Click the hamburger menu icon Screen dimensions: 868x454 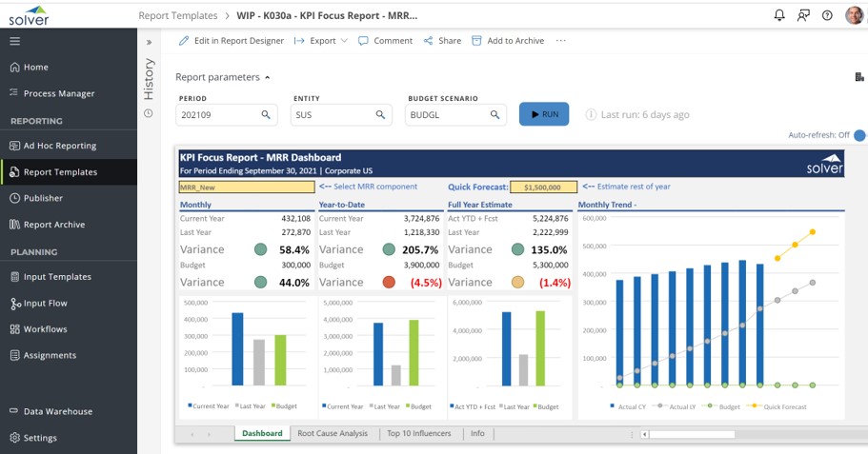point(14,41)
